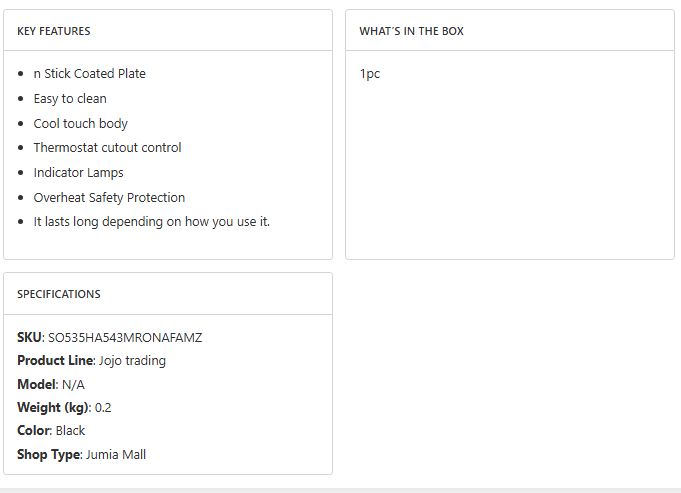
Task: Click the SPECIFICATIONS heading
Action: tap(59, 294)
